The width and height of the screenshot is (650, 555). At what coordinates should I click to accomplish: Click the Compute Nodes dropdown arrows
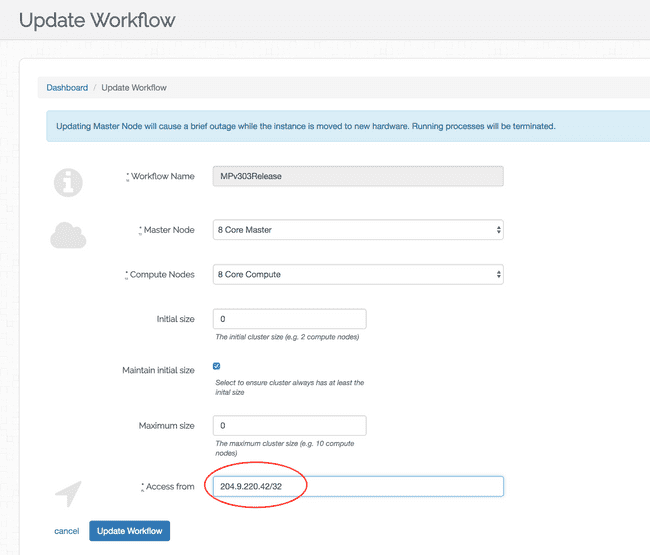click(x=498, y=274)
